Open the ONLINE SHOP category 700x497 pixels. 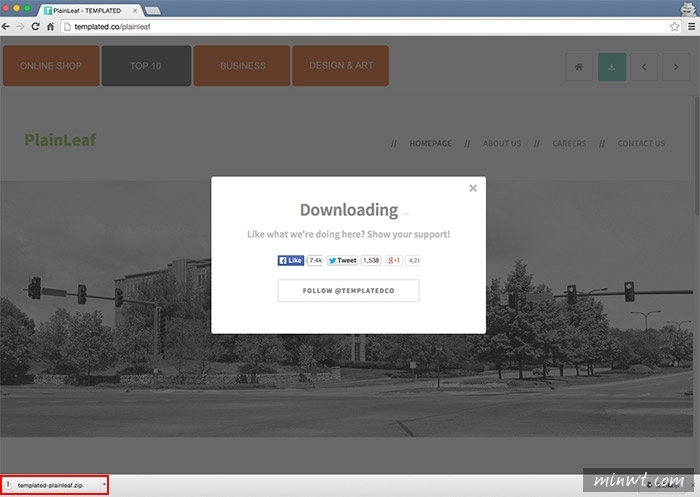coord(51,66)
